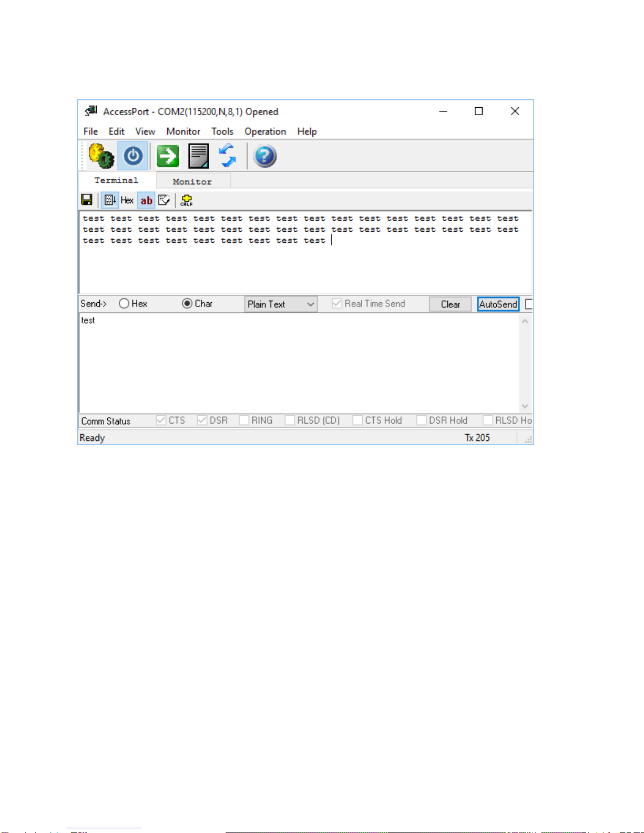Maximize the AccessPort window
This screenshot has height=833, width=644.
[x=479, y=111]
